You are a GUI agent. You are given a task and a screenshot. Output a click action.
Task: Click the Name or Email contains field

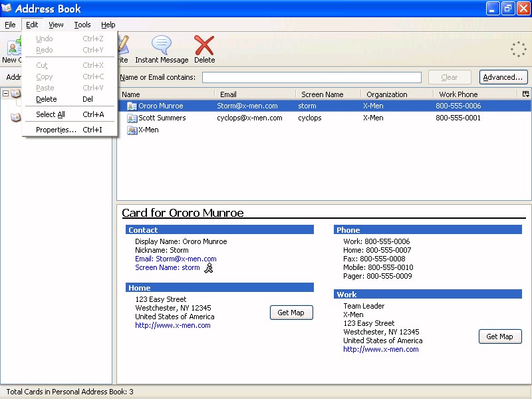coord(311,77)
